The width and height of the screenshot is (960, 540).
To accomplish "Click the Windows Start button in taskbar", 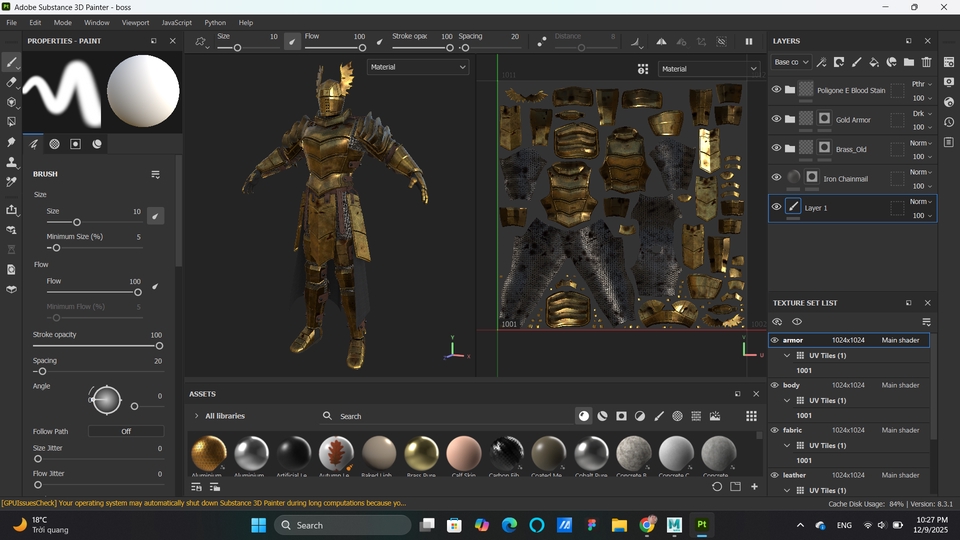I will pos(258,525).
